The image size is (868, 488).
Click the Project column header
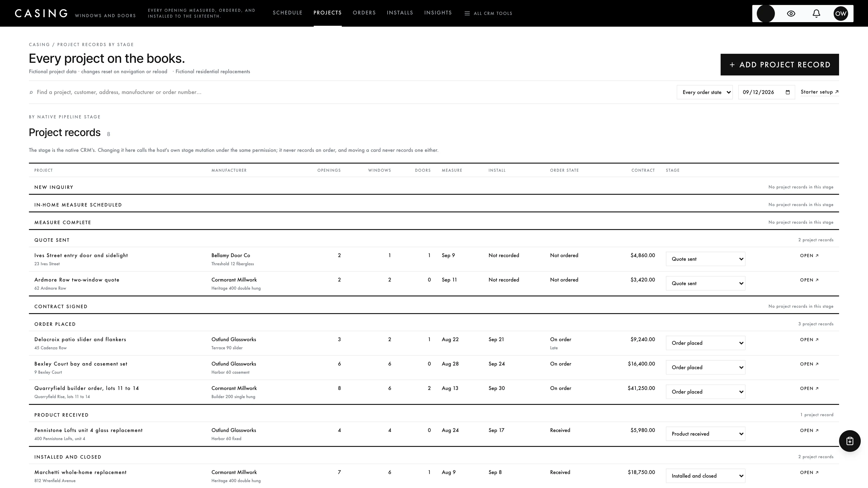[x=43, y=170]
